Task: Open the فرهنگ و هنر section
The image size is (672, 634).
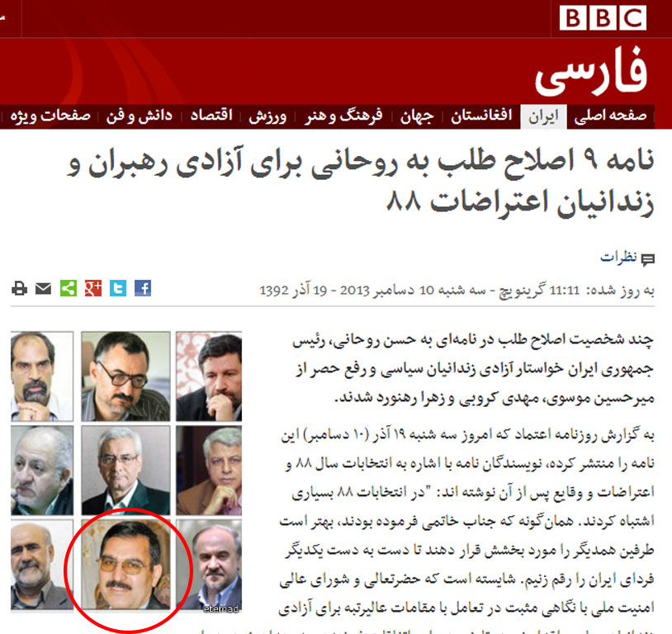Action: point(343,116)
